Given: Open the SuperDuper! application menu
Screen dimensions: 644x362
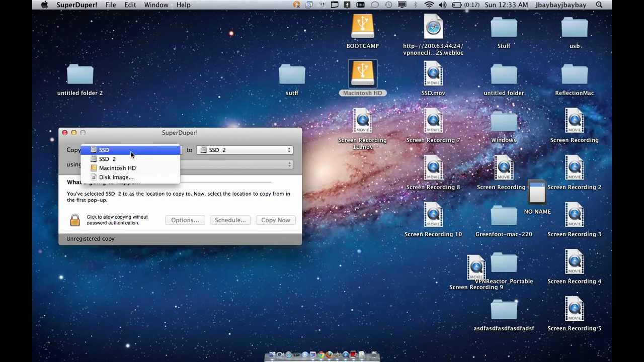Looking at the screenshot, I should click(77, 5).
